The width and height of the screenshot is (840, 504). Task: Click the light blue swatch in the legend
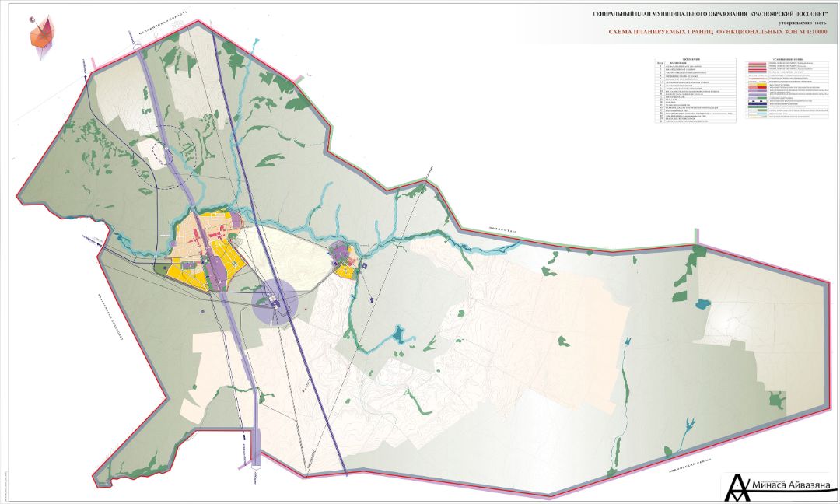coord(761,114)
